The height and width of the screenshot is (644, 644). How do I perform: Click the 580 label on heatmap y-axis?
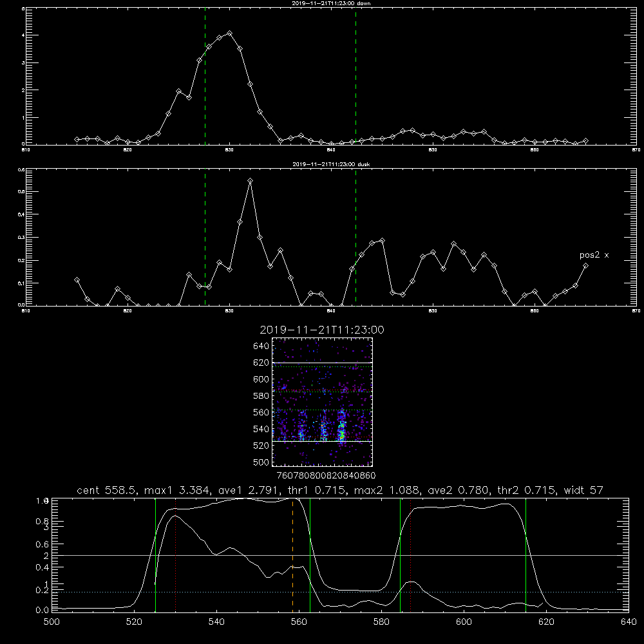261,395
